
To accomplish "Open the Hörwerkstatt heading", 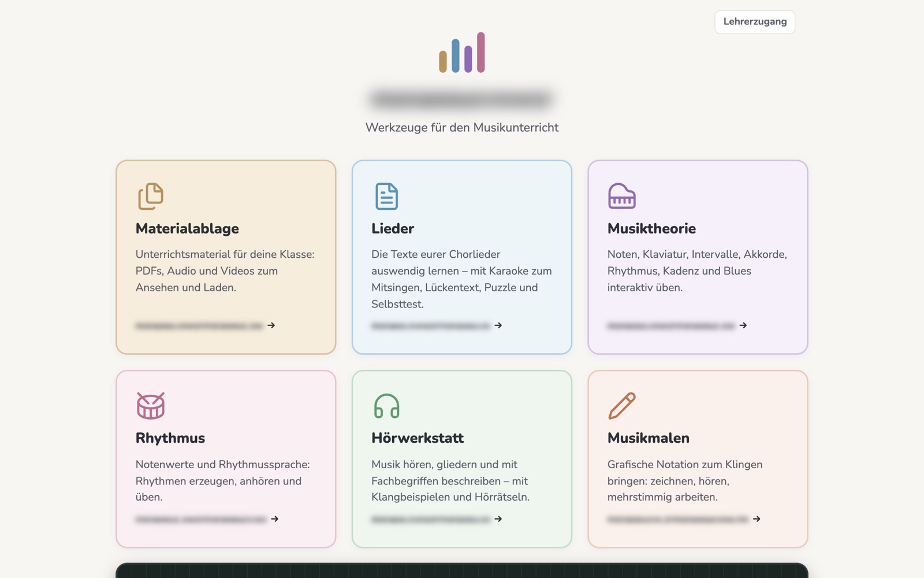I will click(418, 438).
